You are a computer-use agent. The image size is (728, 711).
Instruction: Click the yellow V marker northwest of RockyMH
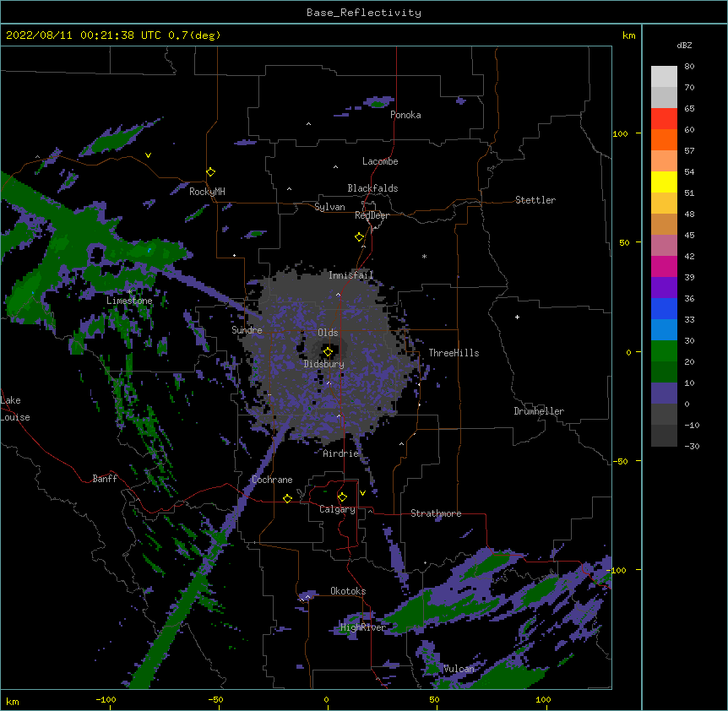click(x=148, y=155)
